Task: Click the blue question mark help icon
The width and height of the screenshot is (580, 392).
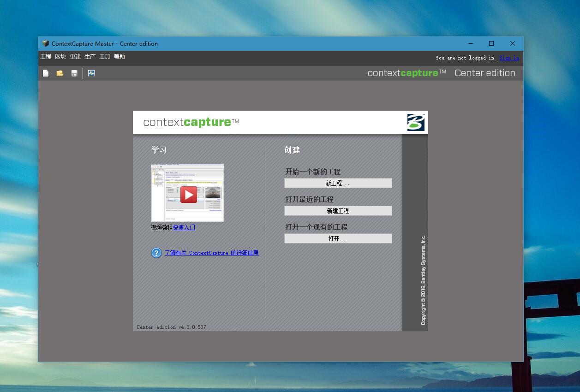Action: click(156, 253)
